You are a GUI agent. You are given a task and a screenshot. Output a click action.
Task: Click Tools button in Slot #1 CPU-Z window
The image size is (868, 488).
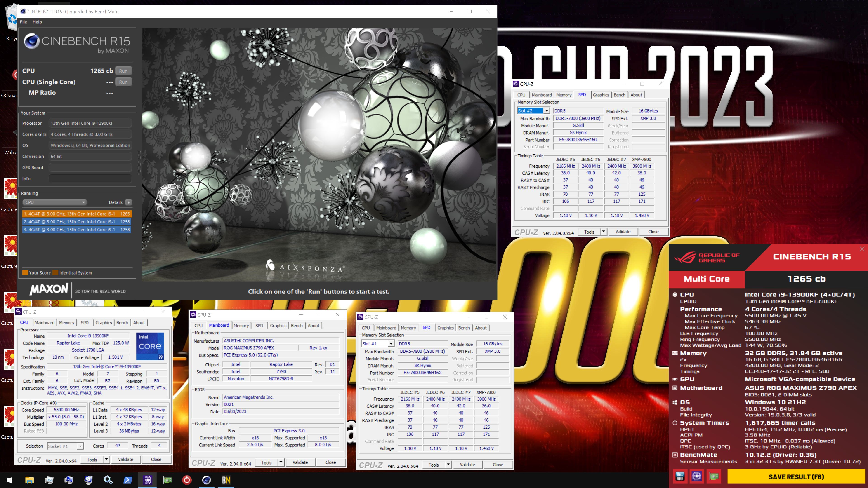434,465
